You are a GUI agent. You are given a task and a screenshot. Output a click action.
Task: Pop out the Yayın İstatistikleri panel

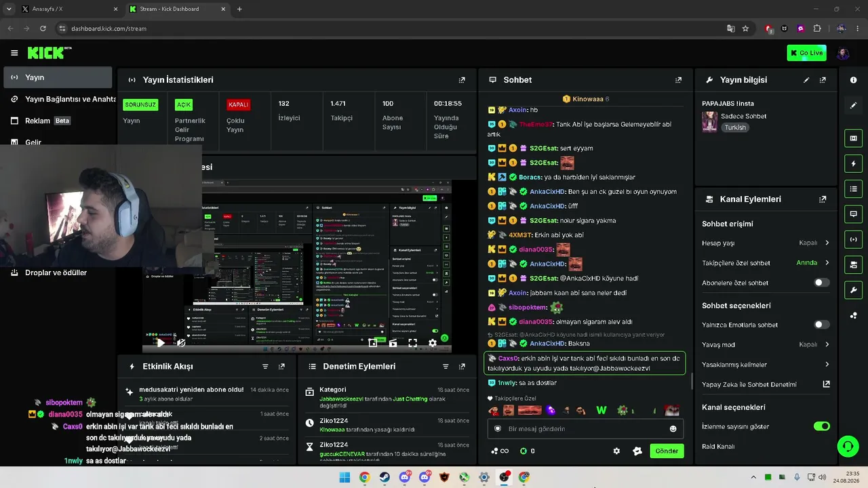tap(462, 80)
